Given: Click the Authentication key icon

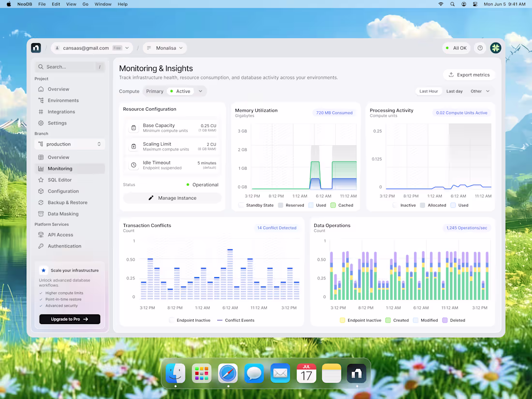Looking at the screenshot, I should 41,246.
